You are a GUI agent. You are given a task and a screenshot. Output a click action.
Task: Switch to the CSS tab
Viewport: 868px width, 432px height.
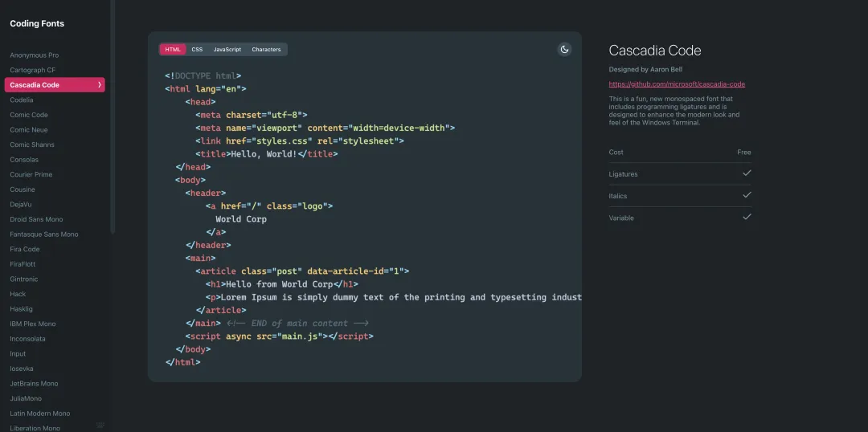pyautogui.click(x=197, y=49)
